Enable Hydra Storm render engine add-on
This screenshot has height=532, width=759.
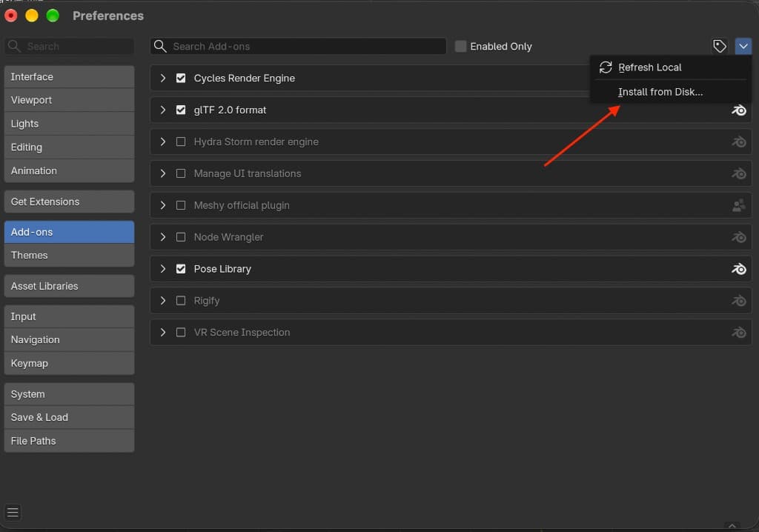tap(181, 142)
